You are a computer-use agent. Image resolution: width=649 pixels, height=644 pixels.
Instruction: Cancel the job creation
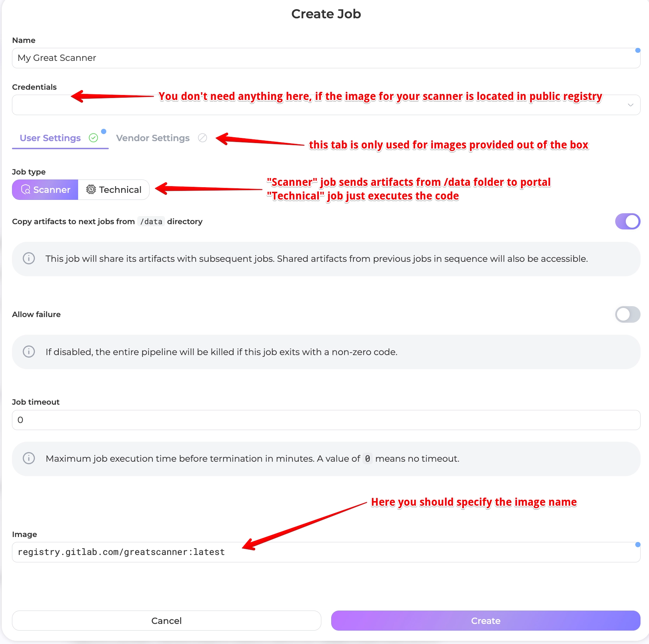166,621
